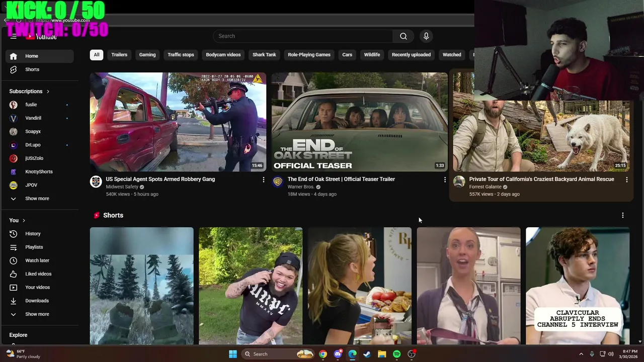Image resolution: width=644 pixels, height=362 pixels.
Task: Open Downloads in the sidebar
Action: 39,301
